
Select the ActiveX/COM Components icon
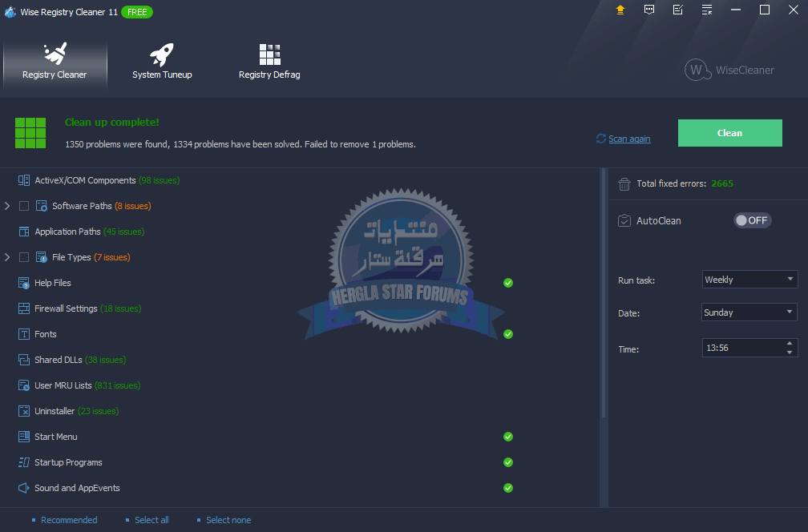[24, 180]
